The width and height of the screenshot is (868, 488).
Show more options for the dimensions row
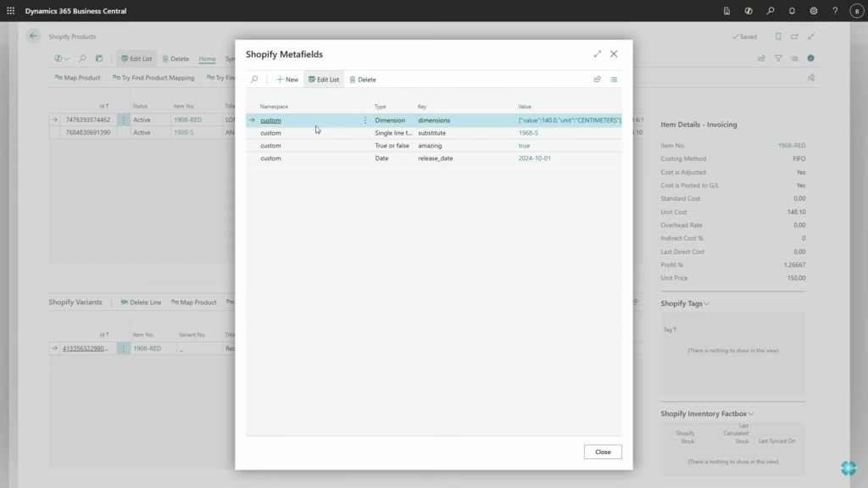[x=364, y=120]
